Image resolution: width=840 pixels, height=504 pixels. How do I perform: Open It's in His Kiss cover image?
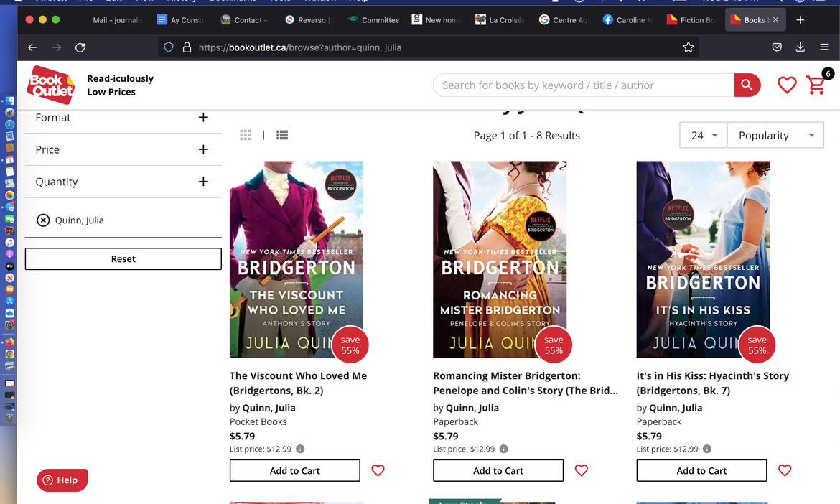(704, 259)
